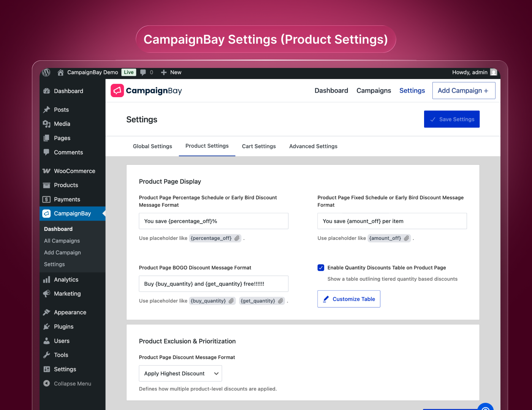Open the Media icon in sidebar

point(47,124)
